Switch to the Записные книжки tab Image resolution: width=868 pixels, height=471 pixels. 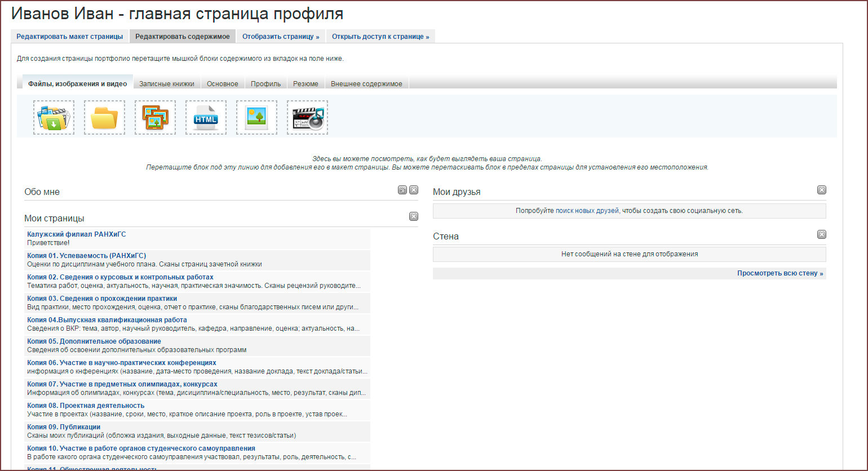(167, 84)
